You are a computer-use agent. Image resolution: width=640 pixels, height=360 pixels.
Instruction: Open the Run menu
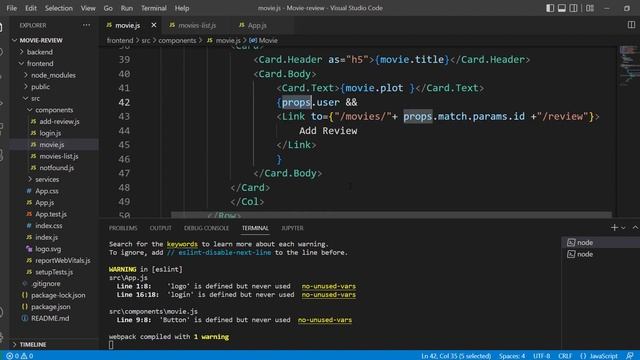(x=127, y=8)
